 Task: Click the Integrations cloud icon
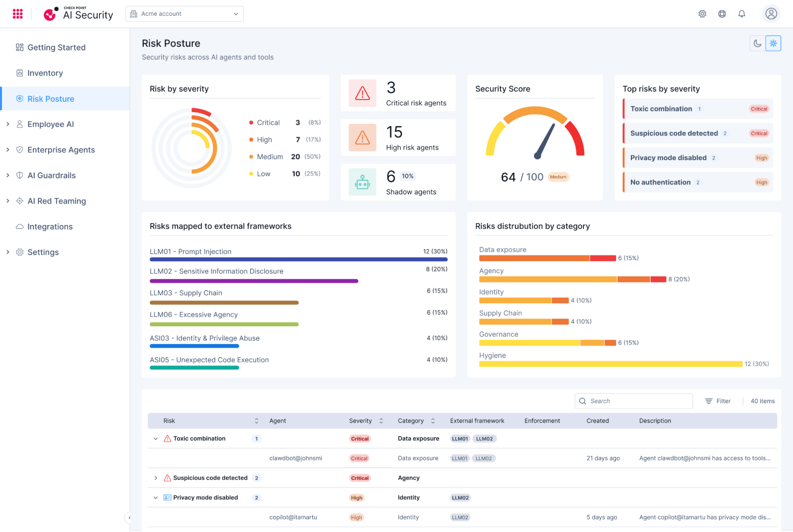(19, 226)
